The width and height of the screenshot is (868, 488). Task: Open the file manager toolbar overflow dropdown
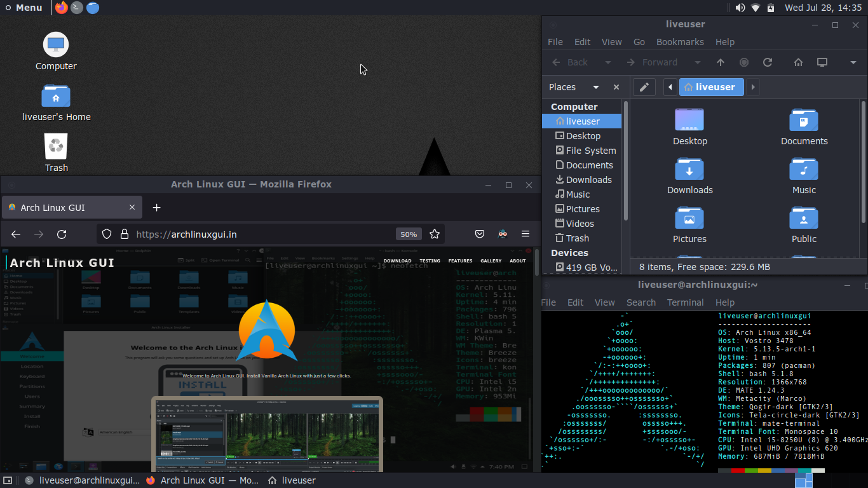coord(853,62)
